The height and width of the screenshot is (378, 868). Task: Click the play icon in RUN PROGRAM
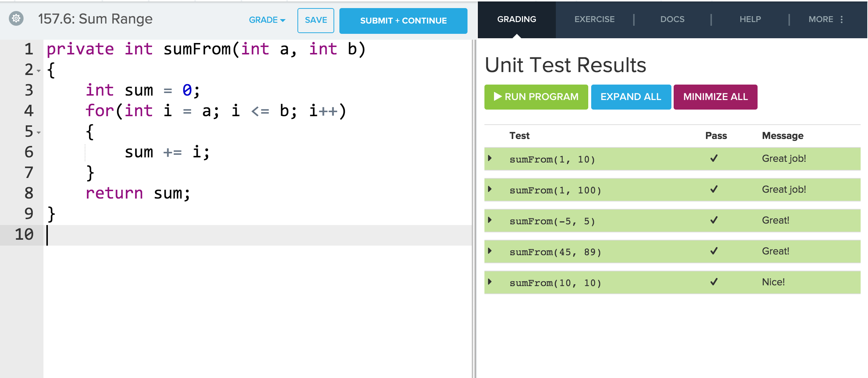pos(498,97)
